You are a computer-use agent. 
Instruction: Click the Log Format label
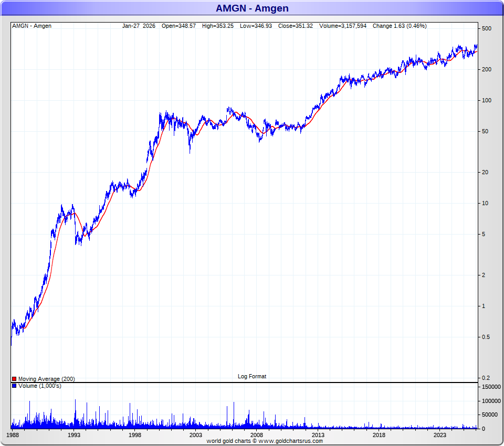pos(252,376)
